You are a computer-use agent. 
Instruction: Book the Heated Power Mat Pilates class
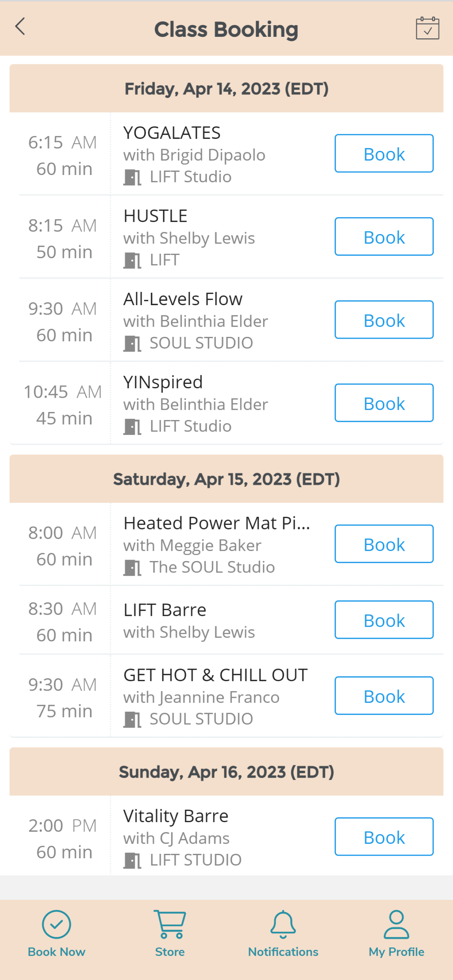tap(384, 544)
